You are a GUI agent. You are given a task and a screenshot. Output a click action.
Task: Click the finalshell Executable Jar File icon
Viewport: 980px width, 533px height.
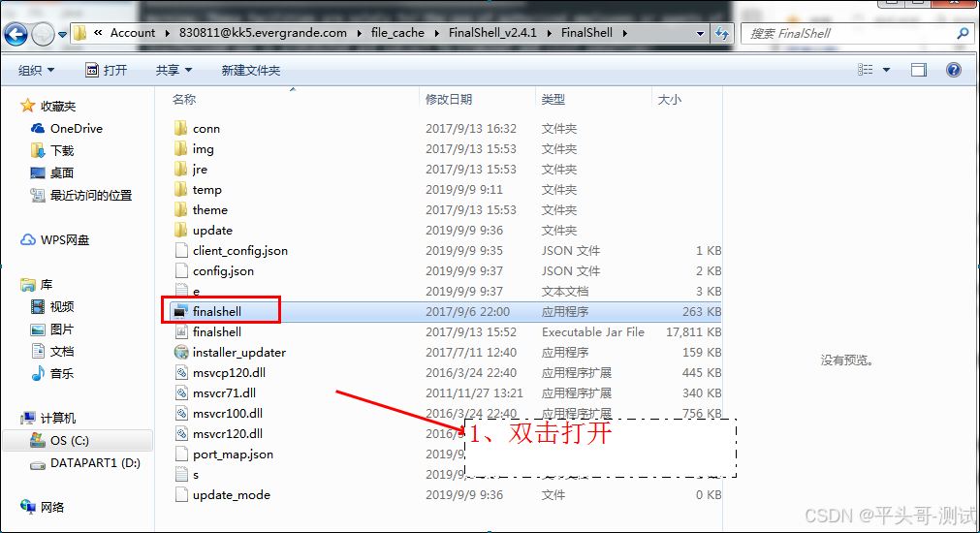click(x=181, y=331)
